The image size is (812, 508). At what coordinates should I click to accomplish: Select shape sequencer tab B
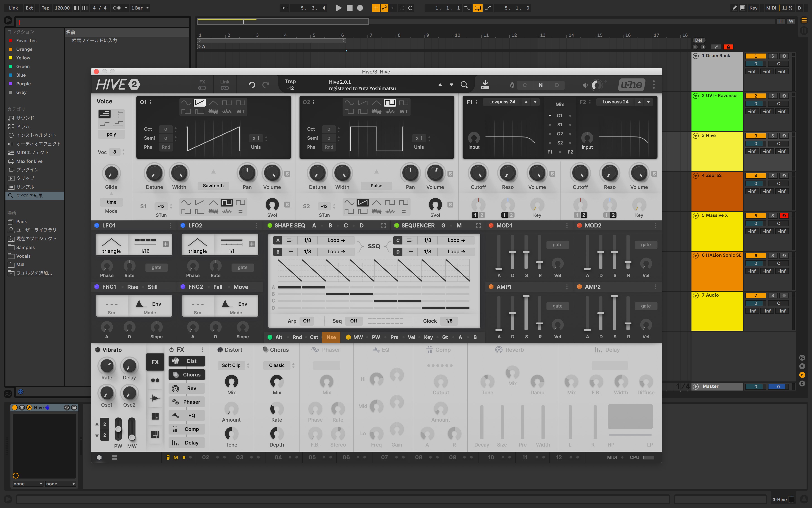tap(330, 226)
